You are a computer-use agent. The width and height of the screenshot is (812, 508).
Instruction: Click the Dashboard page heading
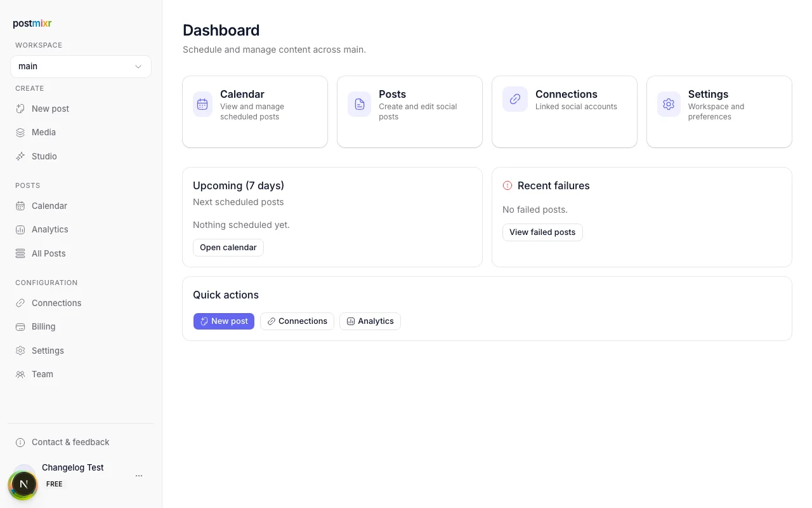[x=221, y=30]
